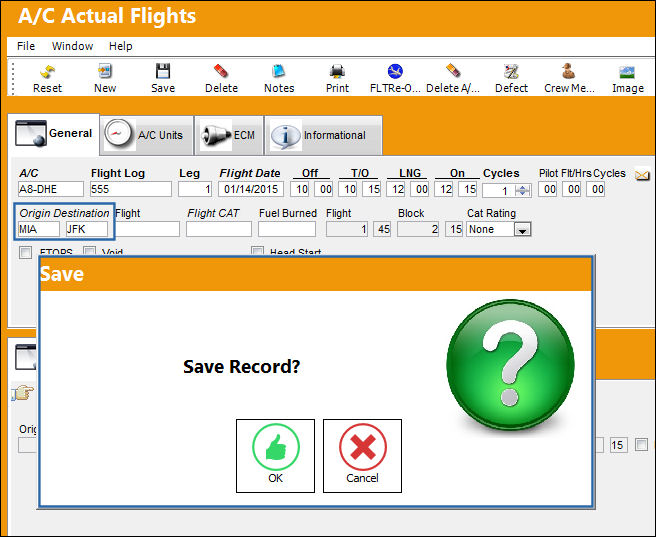Click the On minutes field

click(468, 189)
